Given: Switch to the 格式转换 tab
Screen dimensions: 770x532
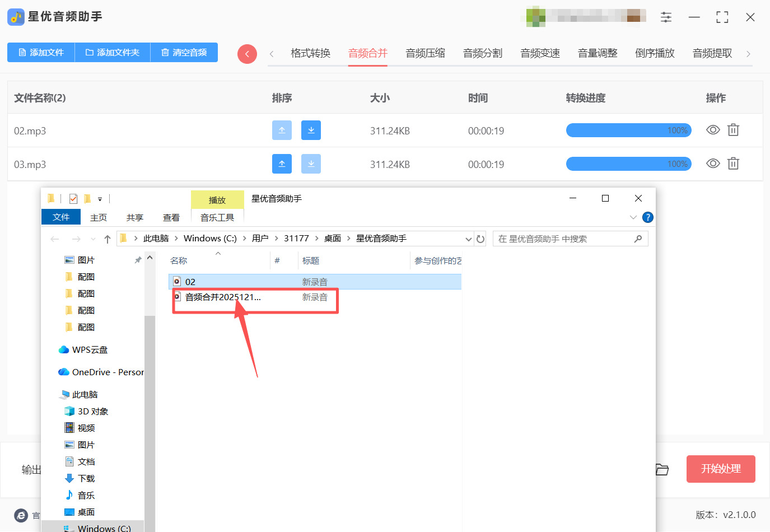Looking at the screenshot, I should (311, 53).
